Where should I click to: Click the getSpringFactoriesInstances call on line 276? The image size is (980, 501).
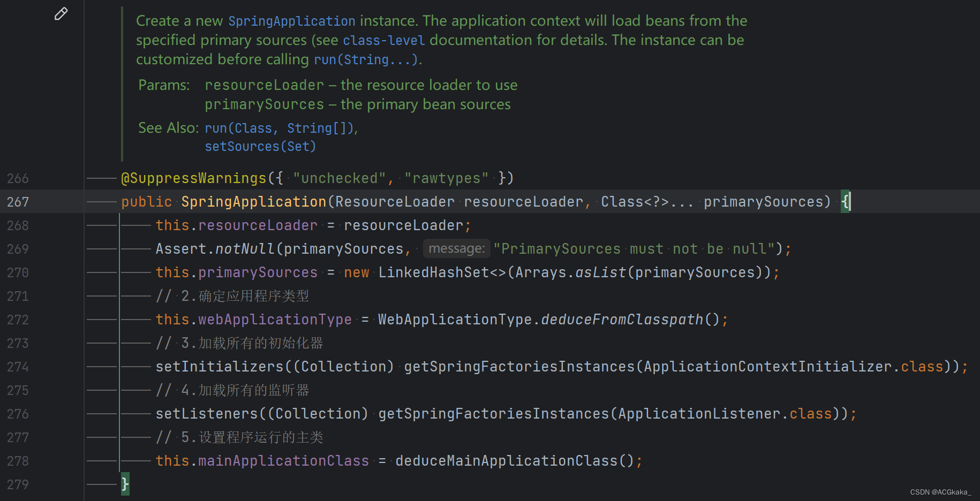(x=494, y=414)
